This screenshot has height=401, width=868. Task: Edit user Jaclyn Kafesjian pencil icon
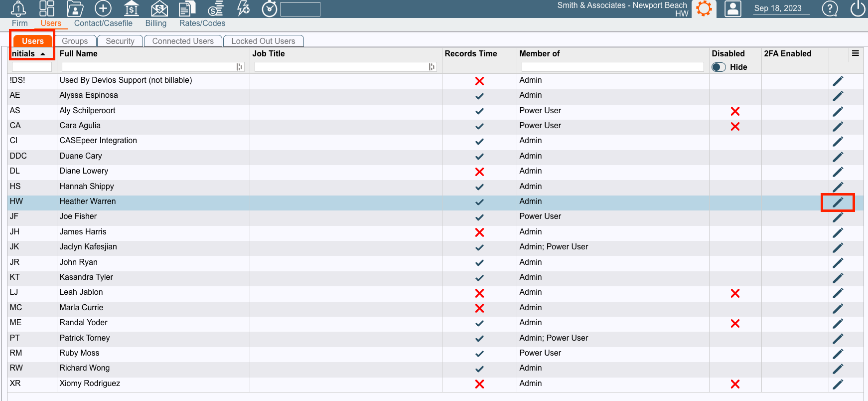838,247
